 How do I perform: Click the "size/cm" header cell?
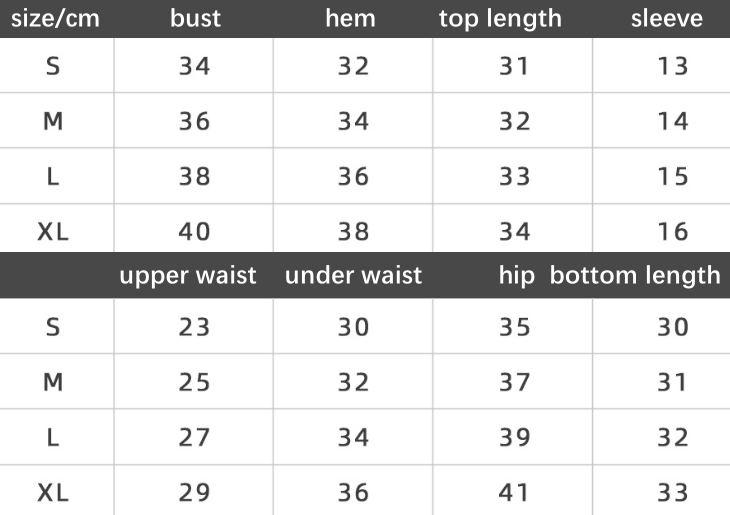[x=55, y=19]
